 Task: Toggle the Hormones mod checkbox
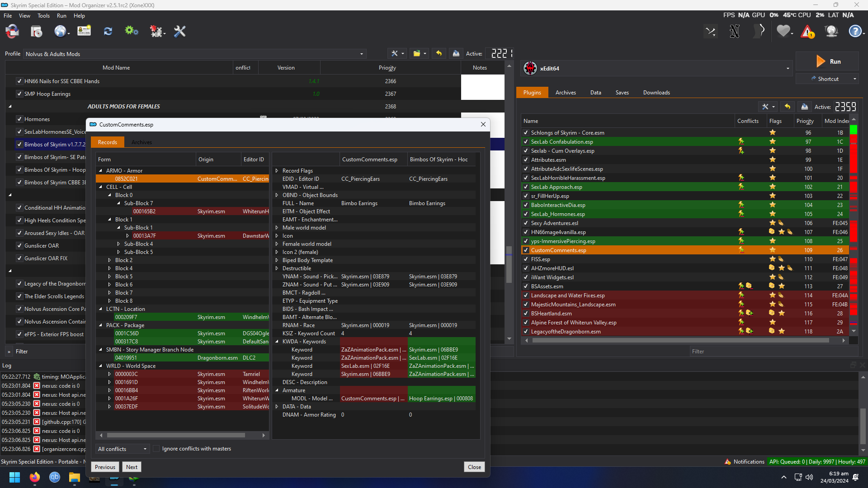coord(19,119)
